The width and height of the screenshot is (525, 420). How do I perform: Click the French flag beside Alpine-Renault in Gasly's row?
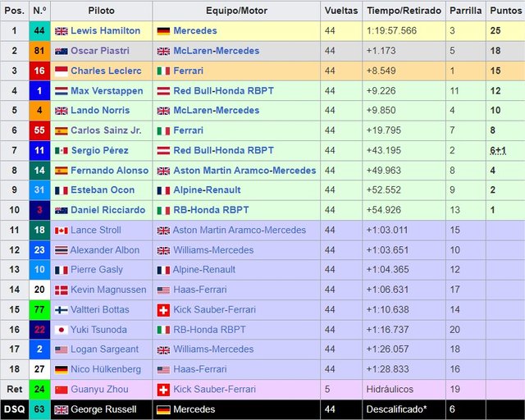pos(163,270)
